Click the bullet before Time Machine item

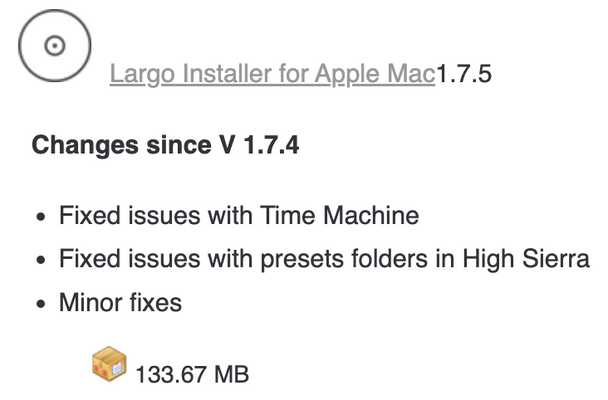(41, 216)
